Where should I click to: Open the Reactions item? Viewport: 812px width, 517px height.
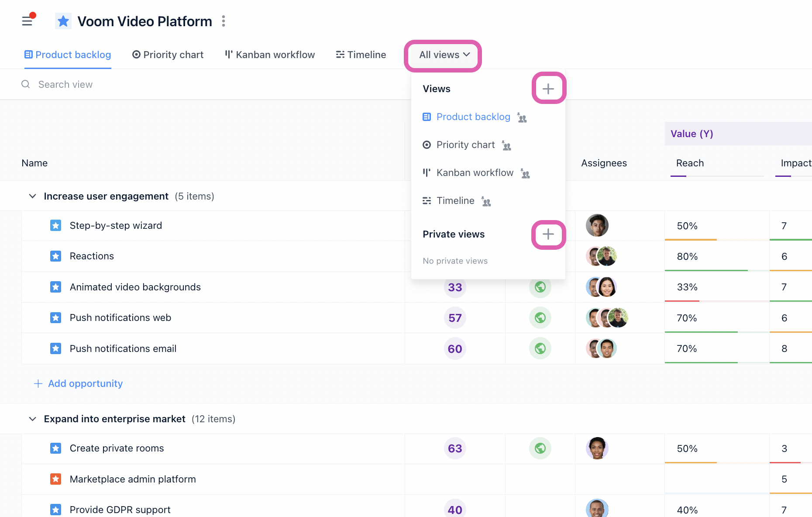92,256
